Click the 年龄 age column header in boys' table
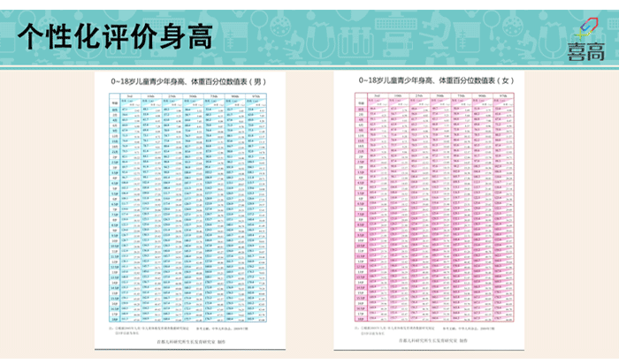 pos(113,103)
